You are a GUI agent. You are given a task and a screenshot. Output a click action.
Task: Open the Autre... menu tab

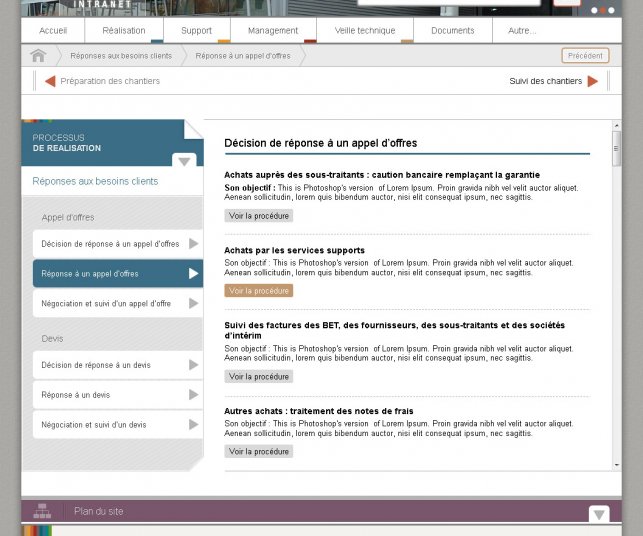coord(522,30)
